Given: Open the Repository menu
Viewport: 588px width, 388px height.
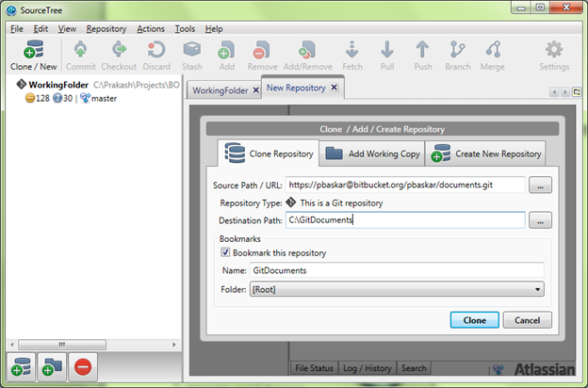Looking at the screenshot, I should point(106,29).
